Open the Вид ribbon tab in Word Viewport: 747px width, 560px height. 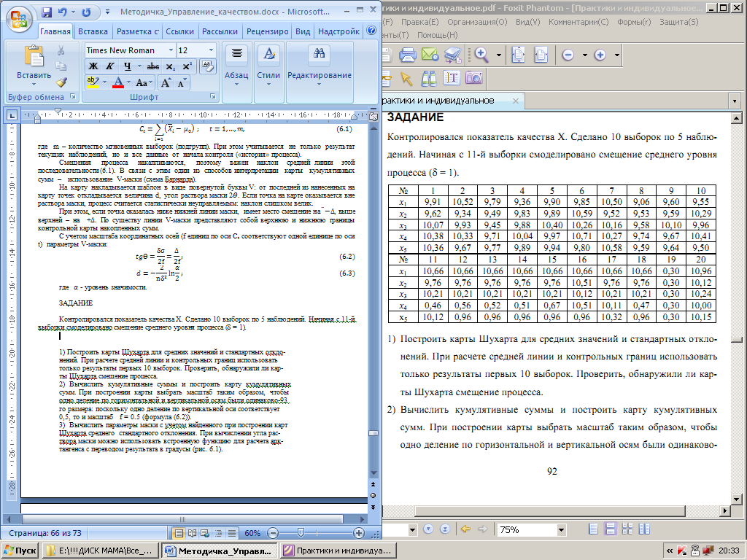[303, 31]
